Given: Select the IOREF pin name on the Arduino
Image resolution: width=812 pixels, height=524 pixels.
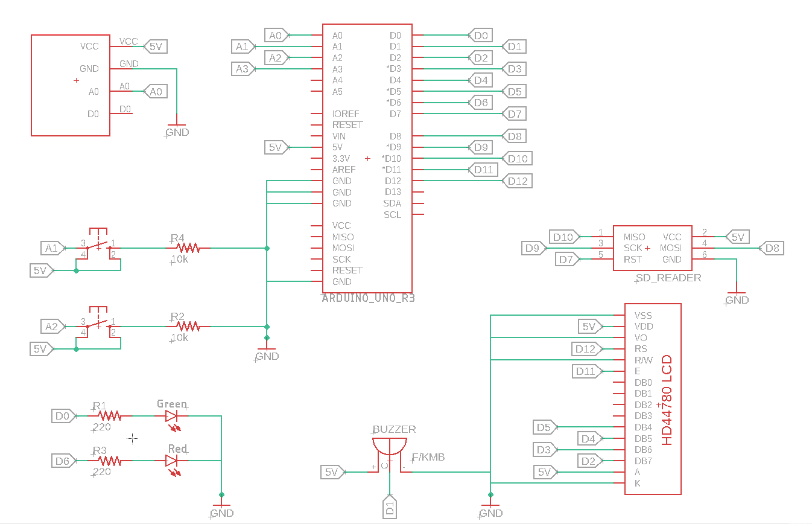Looking at the screenshot, I should [346, 114].
